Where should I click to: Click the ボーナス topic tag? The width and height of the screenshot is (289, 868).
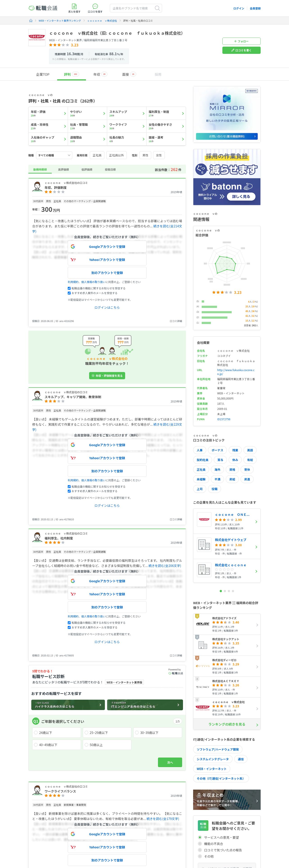coord(217,450)
